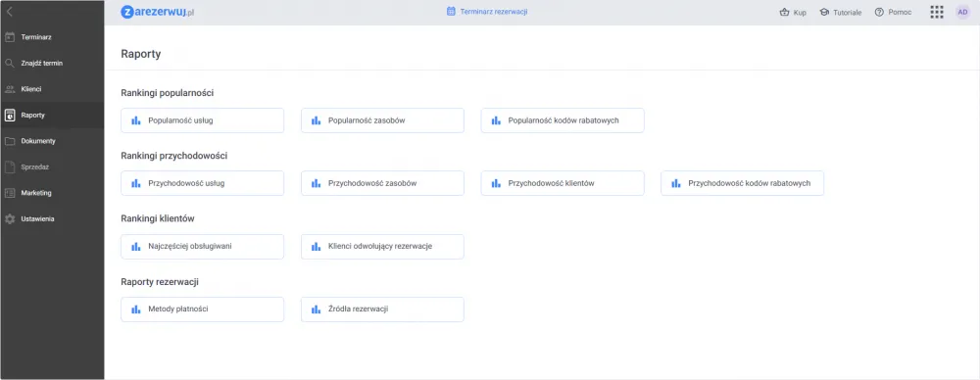Image resolution: width=980 pixels, height=380 pixels.
Task: Click the Klienci people icon
Action: pyautogui.click(x=10, y=89)
